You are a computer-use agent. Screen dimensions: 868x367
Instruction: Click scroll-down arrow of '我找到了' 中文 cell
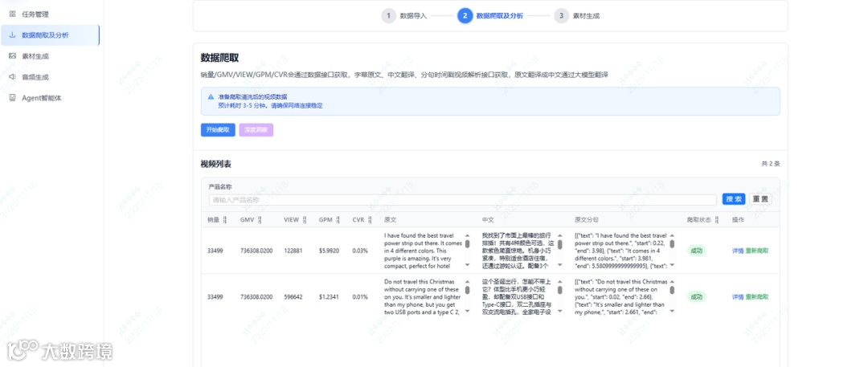tap(559, 266)
